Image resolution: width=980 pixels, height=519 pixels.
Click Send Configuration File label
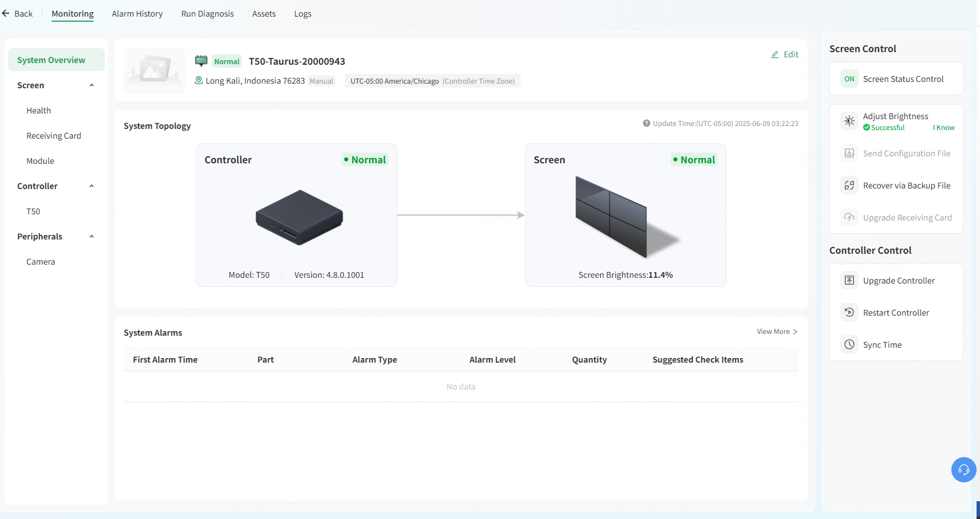[x=907, y=154]
